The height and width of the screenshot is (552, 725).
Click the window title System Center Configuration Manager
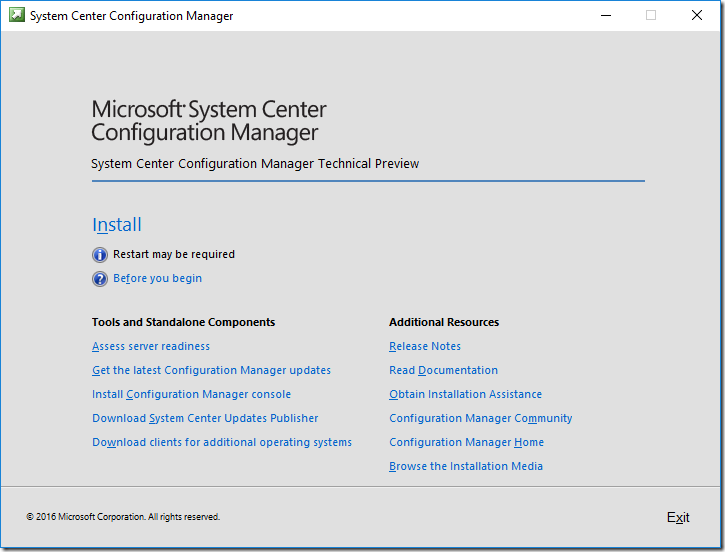(131, 16)
